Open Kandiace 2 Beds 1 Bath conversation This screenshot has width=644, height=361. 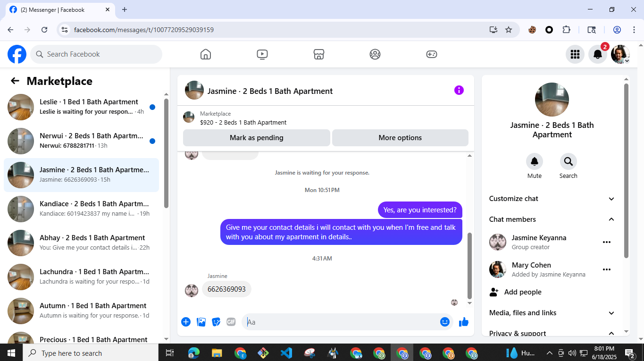tap(81, 209)
